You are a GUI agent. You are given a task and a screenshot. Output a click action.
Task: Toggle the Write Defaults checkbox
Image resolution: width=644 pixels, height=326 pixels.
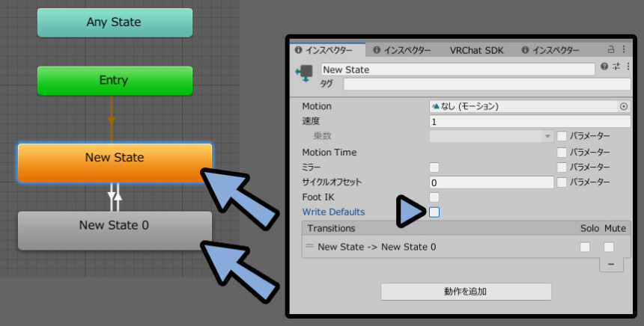pos(434,212)
